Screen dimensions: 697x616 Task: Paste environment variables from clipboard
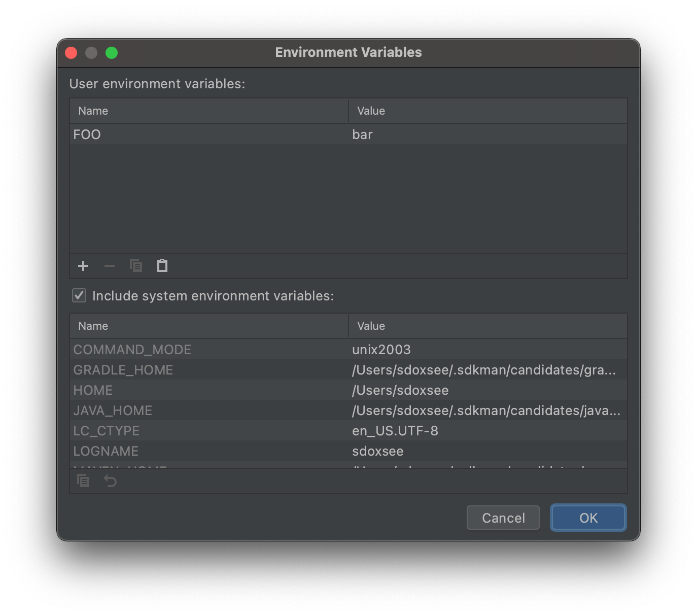pos(162,265)
